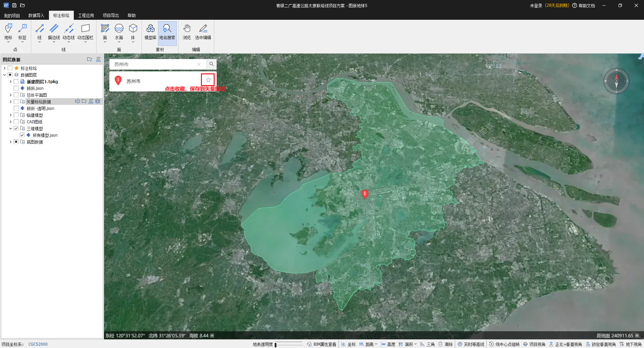The image size is (644, 348).
Task: Expand the 总体平面图 tree node
Action: pyautogui.click(x=10, y=95)
